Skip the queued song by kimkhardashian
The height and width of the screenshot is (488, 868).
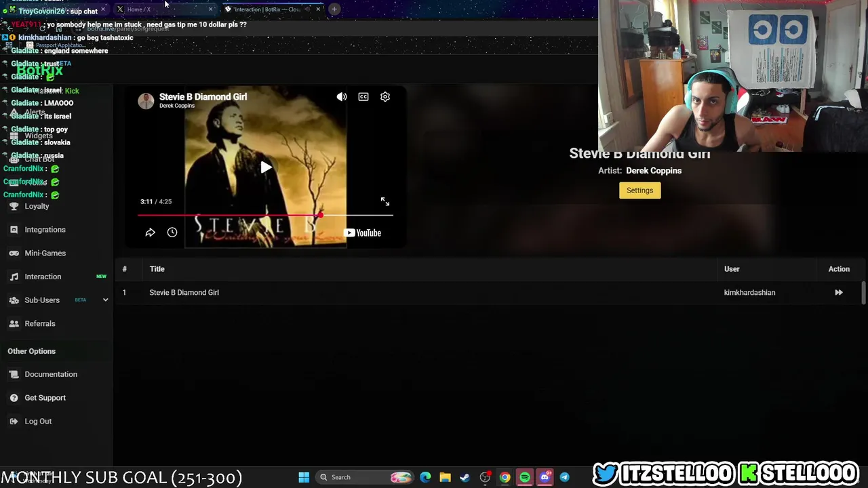(839, 293)
